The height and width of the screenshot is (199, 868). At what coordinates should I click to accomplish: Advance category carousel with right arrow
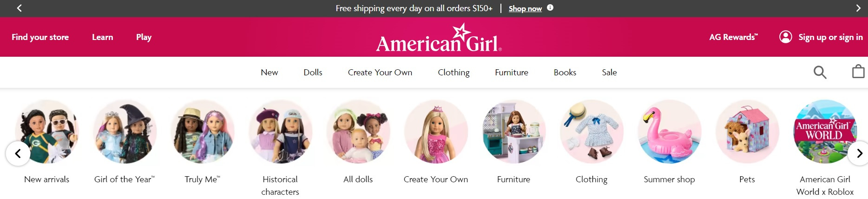point(859,153)
